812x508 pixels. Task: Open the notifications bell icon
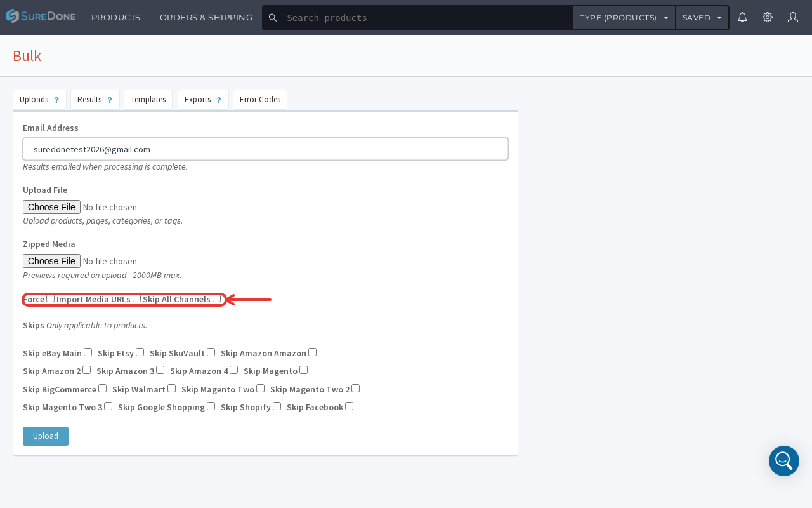[x=742, y=17]
